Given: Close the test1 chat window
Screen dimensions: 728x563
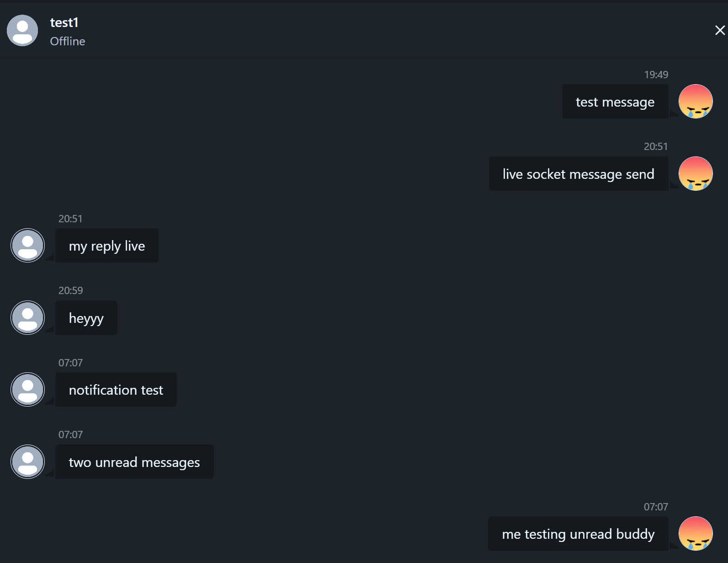Looking at the screenshot, I should click(720, 30).
